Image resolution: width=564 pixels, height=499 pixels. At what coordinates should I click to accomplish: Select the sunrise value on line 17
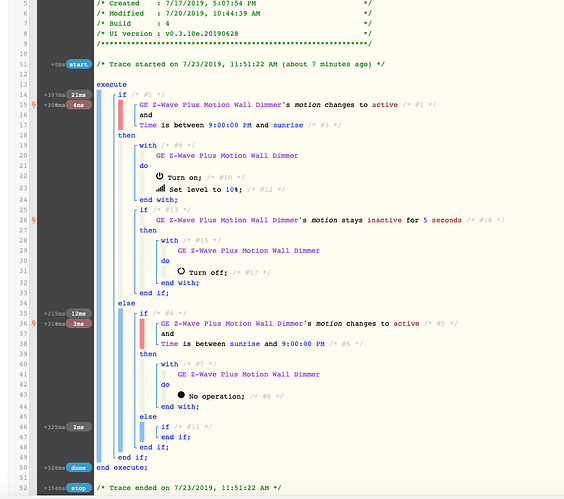(x=288, y=125)
